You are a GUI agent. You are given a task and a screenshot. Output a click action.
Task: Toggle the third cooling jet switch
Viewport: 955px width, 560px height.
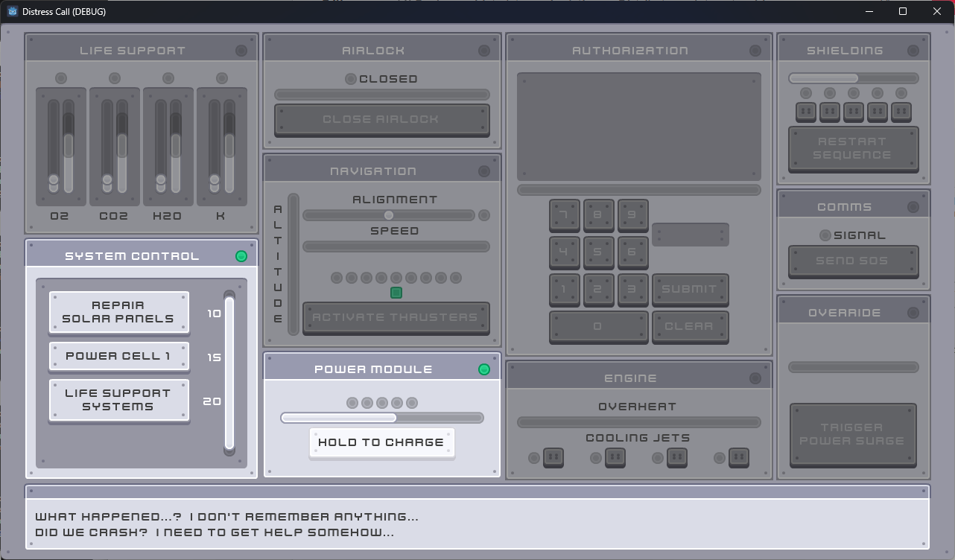pos(677,456)
